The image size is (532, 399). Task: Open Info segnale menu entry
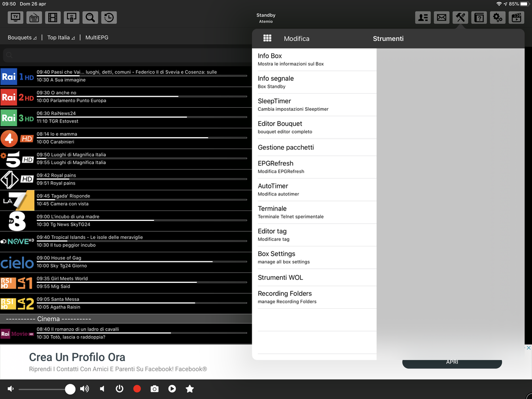tap(314, 82)
